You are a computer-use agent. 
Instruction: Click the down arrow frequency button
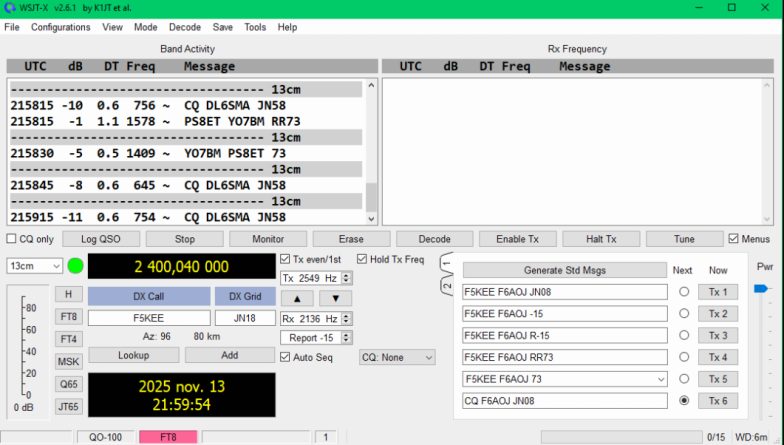[335, 298]
